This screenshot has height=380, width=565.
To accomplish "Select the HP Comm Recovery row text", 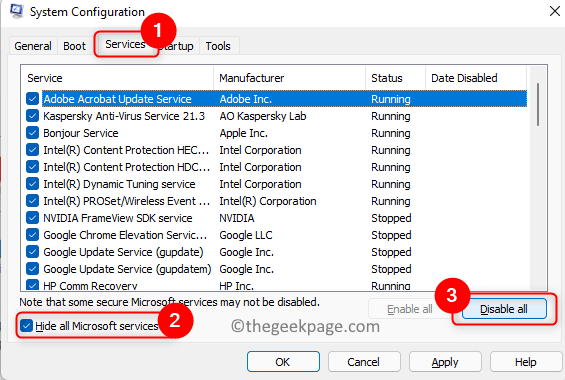I will [90, 286].
